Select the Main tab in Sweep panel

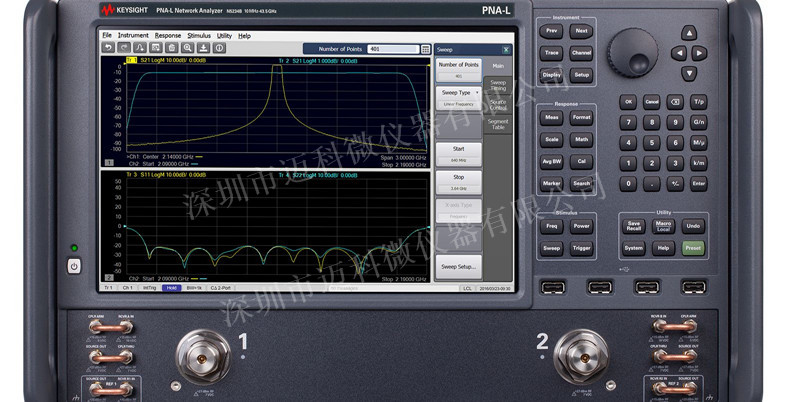tap(498, 66)
